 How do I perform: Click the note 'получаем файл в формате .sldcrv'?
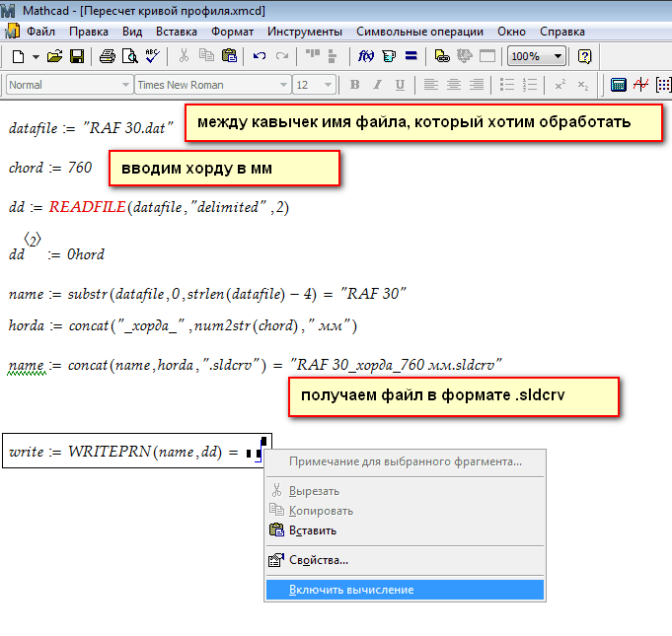(454, 396)
